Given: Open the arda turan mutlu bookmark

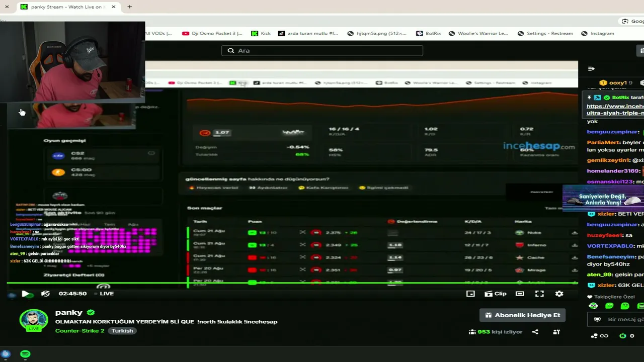Looking at the screenshot, I should [308, 33].
